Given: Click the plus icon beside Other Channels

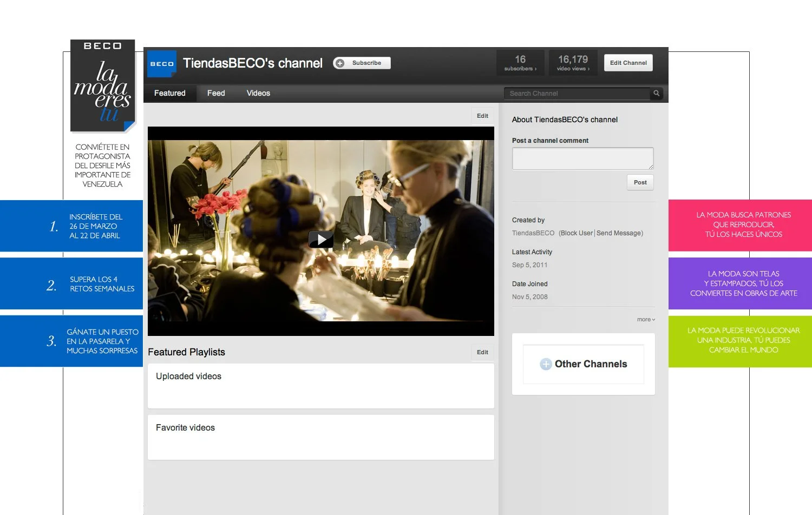Looking at the screenshot, I should click(546, 364).
